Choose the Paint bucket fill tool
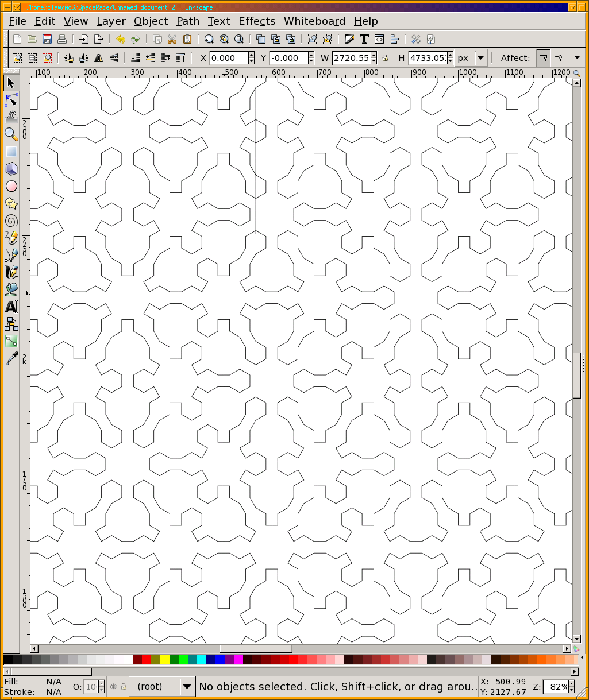Viewport: 589px width, 700px height. coord(11,289)
